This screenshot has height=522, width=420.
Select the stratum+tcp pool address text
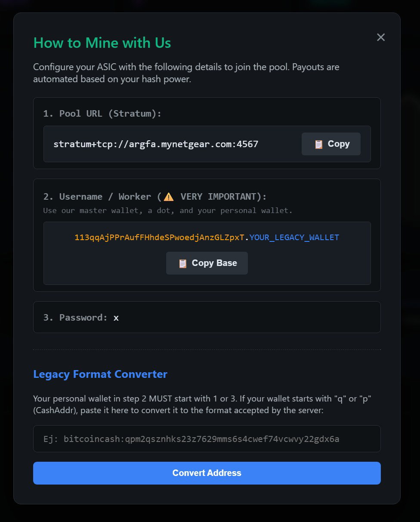click(156, 144)
